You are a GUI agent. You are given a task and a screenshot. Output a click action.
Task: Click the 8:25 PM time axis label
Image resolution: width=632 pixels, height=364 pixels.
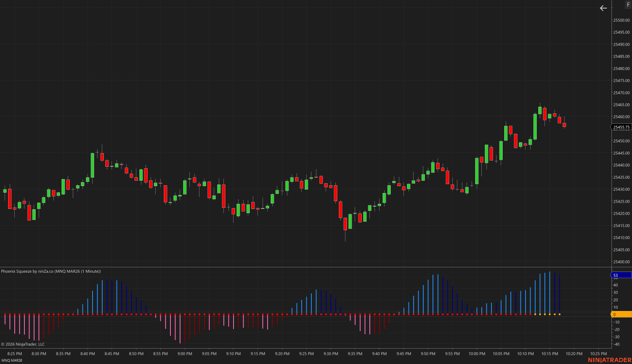pos(15,354)
